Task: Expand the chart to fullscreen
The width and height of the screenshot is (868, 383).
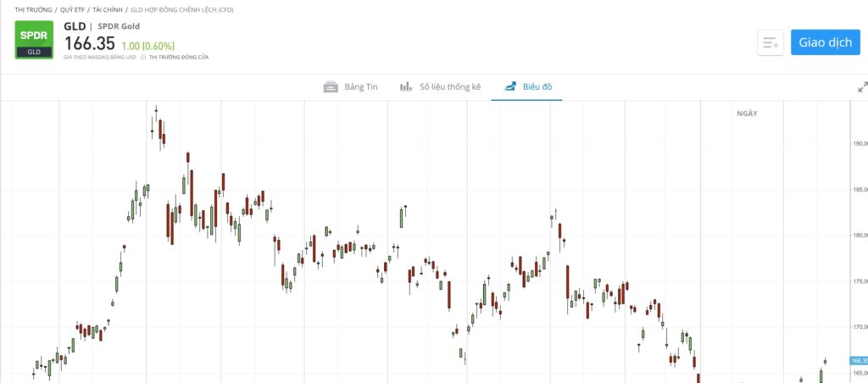Action: pos(863,86)
